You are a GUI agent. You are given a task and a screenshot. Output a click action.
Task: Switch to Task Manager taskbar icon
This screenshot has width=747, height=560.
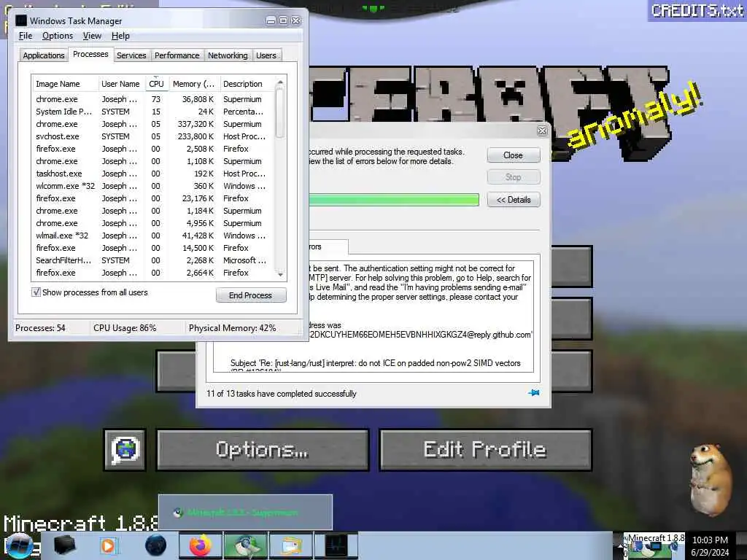[x=336, y=545]
